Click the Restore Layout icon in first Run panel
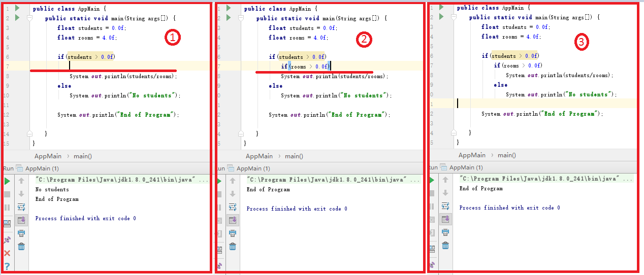Image resolution: width=644 pixels, height=275 pixels. [7, 223]
